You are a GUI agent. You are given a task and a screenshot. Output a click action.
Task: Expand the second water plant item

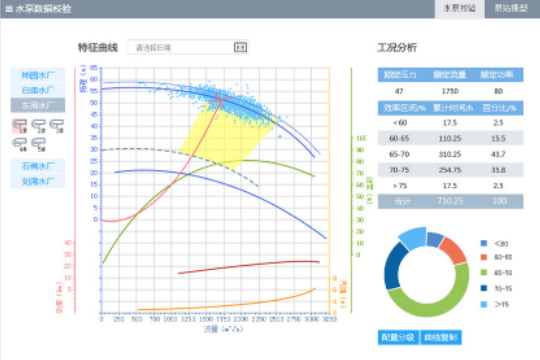tap(38, 90)
